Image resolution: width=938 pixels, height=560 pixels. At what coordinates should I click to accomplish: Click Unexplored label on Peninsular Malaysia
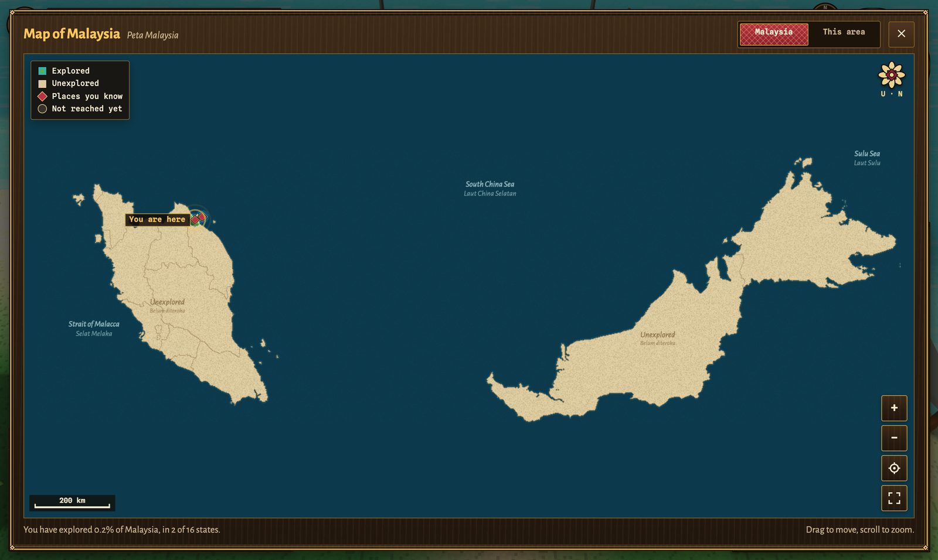coord(167,306)
